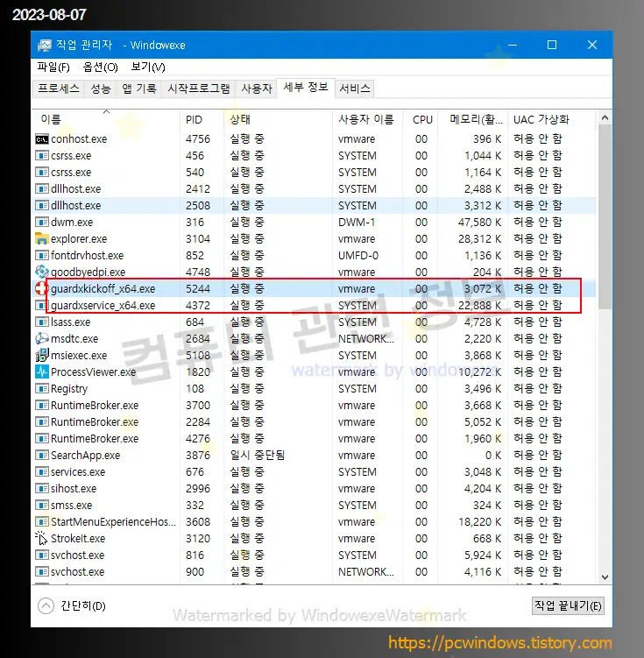Select the guardxkickoff_x64.exe row name
Screen dimensions: 644x658
tap(103, 289)
